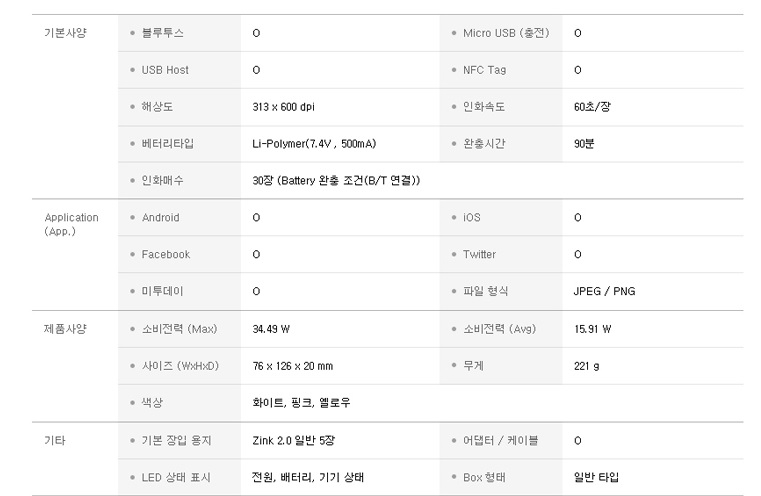This screenshot has width=761, height=496.
Task: Click the 30장 print count value
Action: click(x=336, y=181)
